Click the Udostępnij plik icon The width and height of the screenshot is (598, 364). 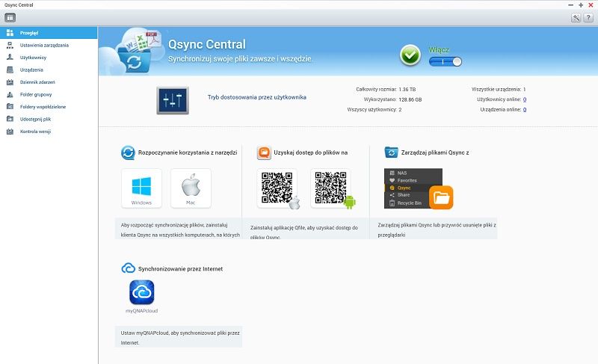click(x=10, y=119)
